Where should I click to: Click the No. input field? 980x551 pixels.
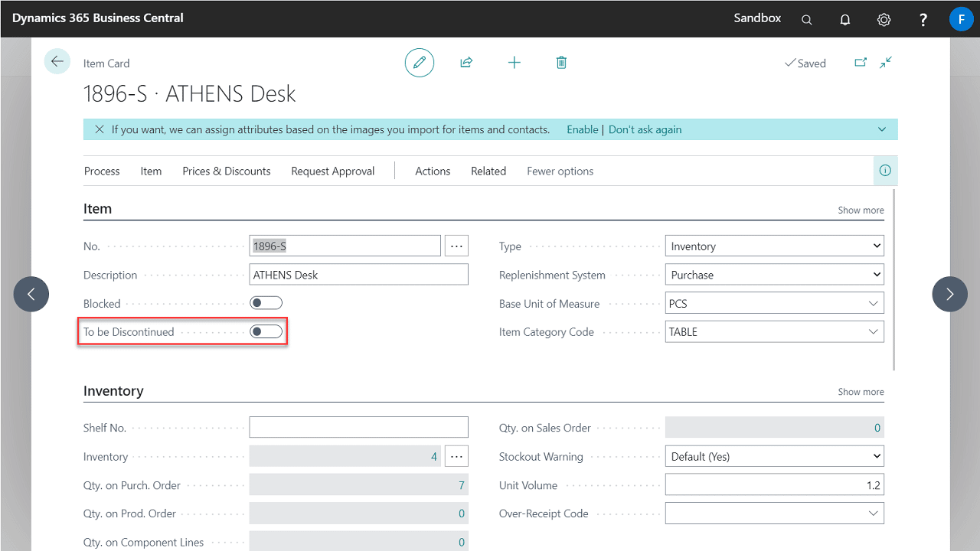coord(345,246)
